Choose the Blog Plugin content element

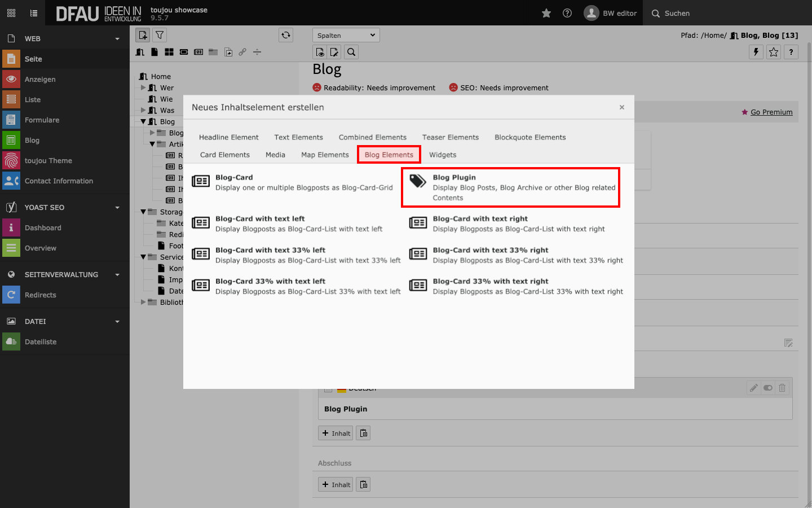point(510,187)
